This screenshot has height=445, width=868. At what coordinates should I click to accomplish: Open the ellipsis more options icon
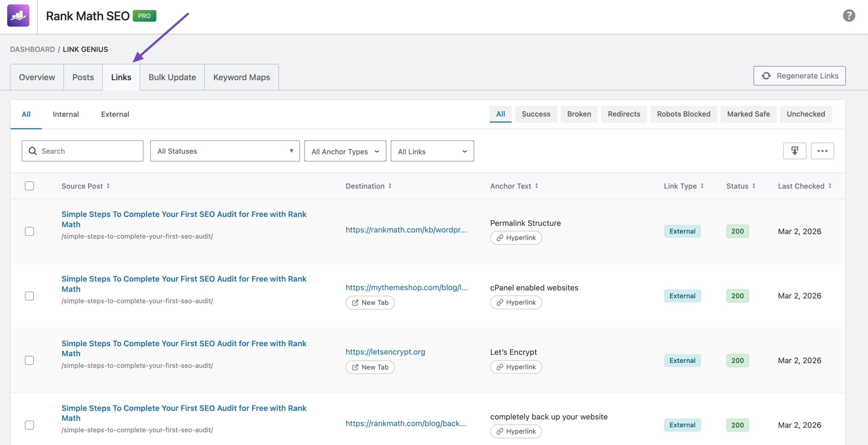(x=822, y=151)
